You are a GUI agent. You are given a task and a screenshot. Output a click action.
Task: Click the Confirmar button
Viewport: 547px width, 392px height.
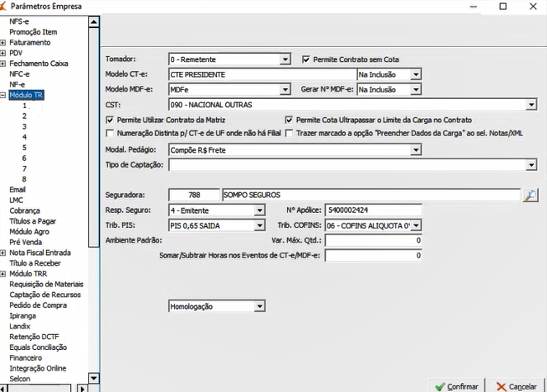457,386
